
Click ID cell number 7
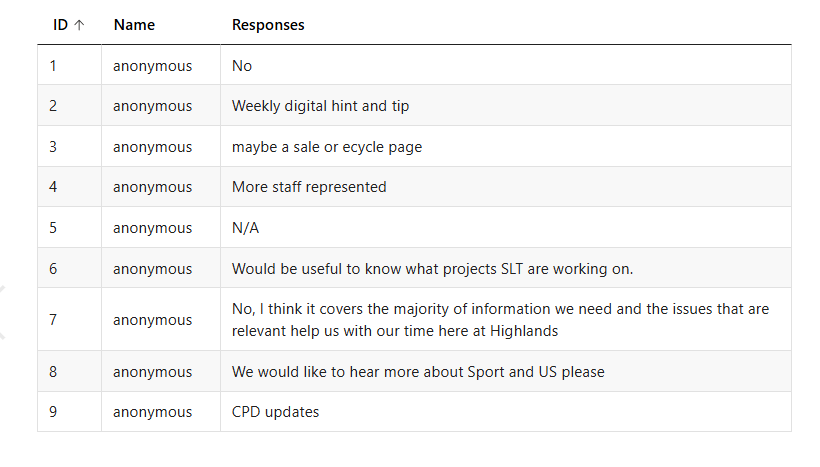pos(53,320)
